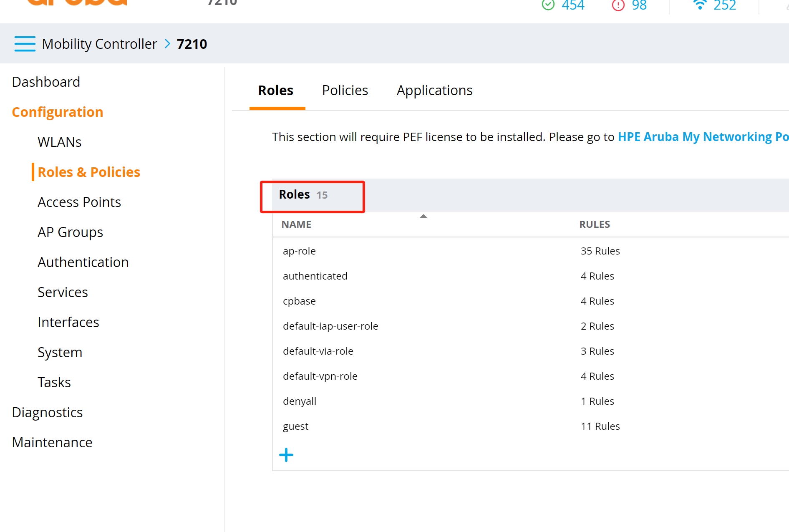Go to Access Points settings
The width and height of the screenshot is (789, 532).
point(79,202)
